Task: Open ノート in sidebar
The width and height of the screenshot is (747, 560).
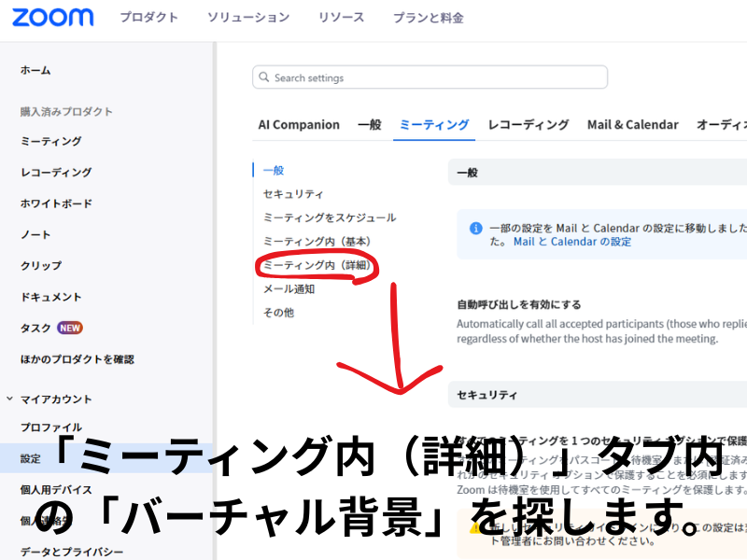Action: 35,235
